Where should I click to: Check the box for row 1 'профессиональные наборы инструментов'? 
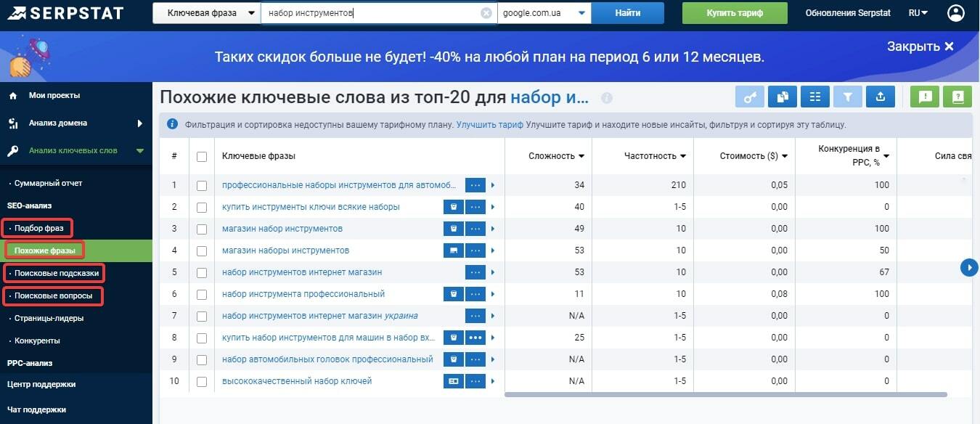point(202,185)
